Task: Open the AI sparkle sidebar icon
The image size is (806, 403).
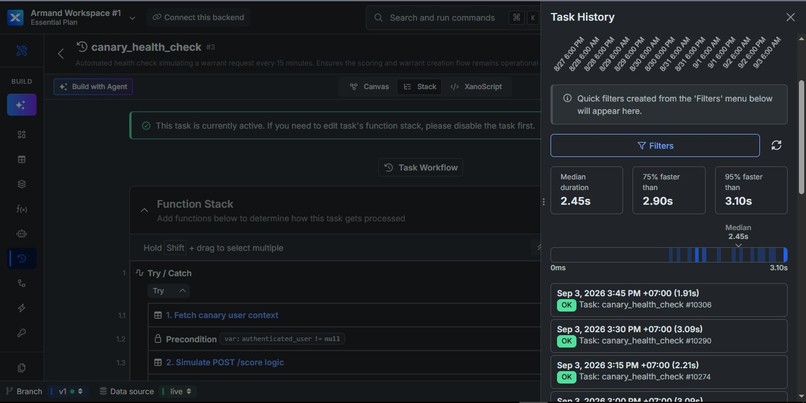Action: [x=22, y=105]
